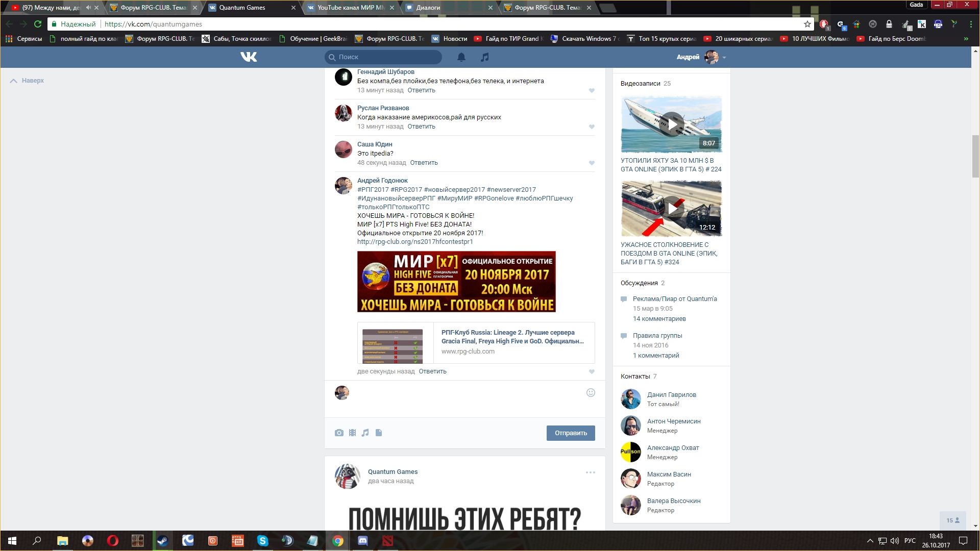Expand Андрей profile dropdown menu

coord(724,58)
